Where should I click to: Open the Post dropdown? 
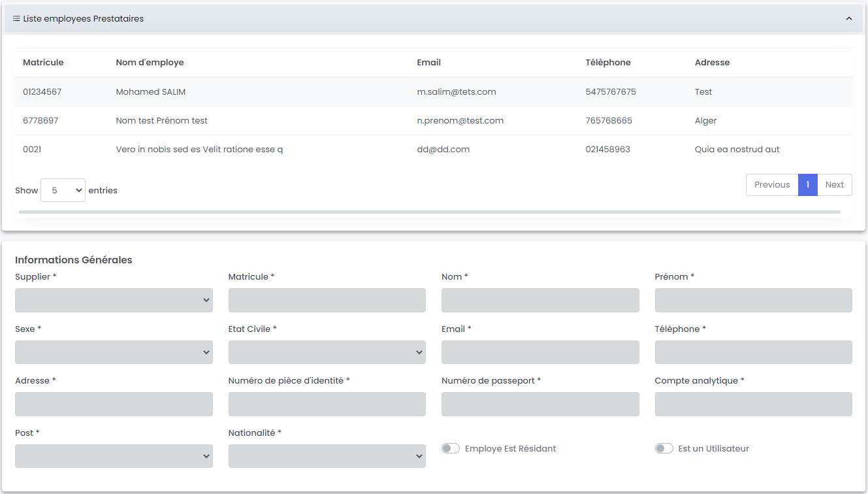point(114,456)
